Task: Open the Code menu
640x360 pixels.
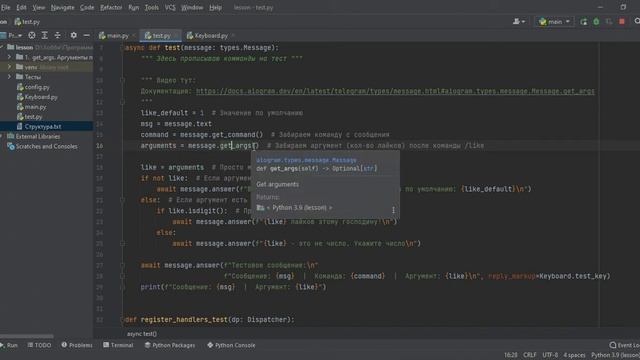Action: [x=87, y=7]
